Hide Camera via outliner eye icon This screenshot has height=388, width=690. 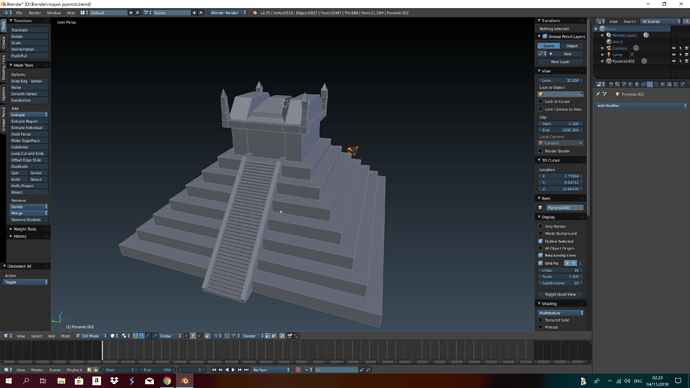(674, 48)
